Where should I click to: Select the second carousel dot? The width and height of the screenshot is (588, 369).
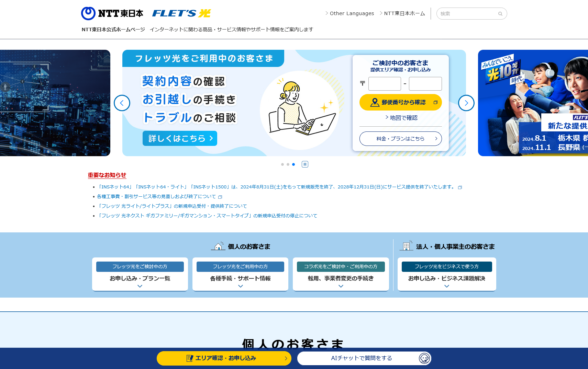(x=288, y=164)
